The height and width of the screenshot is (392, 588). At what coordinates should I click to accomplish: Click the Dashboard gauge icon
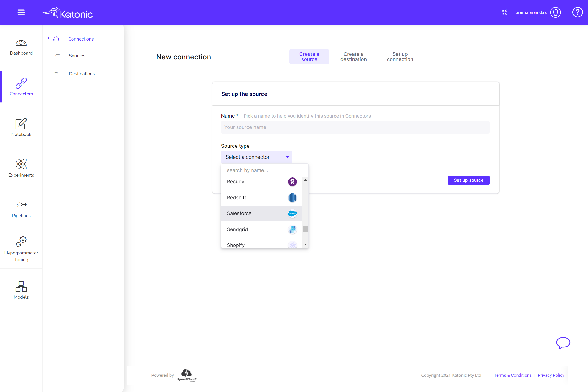pyautogui.click(x=21, y=43)
